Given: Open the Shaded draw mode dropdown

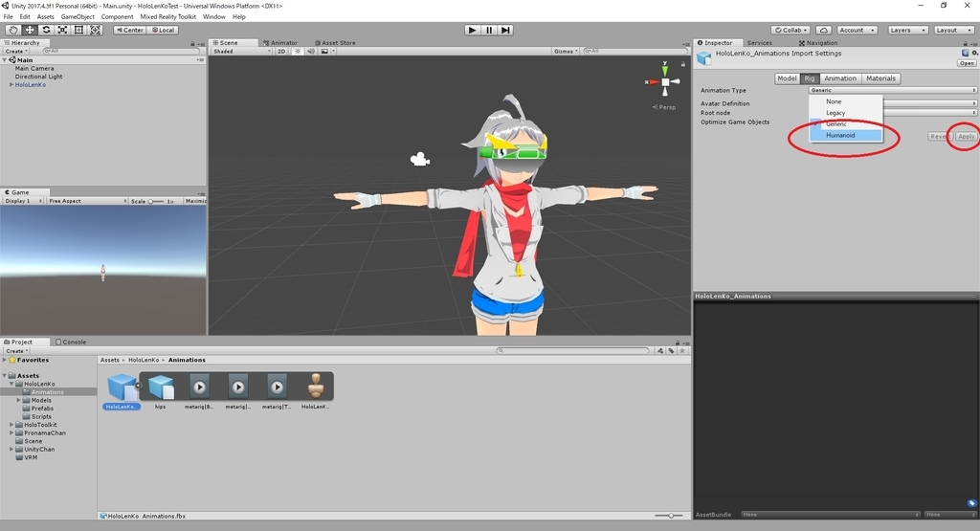Looking at the screenshot, I should point(242,52).
